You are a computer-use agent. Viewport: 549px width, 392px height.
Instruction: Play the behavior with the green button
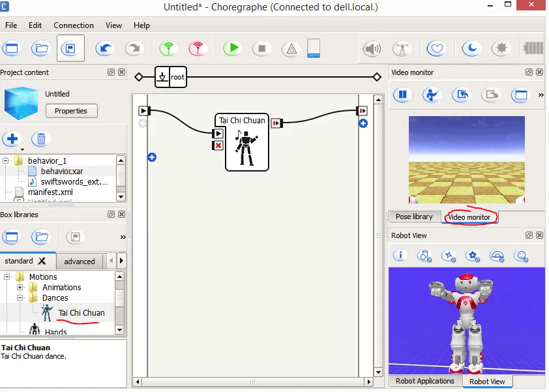(x=233, y=48)
